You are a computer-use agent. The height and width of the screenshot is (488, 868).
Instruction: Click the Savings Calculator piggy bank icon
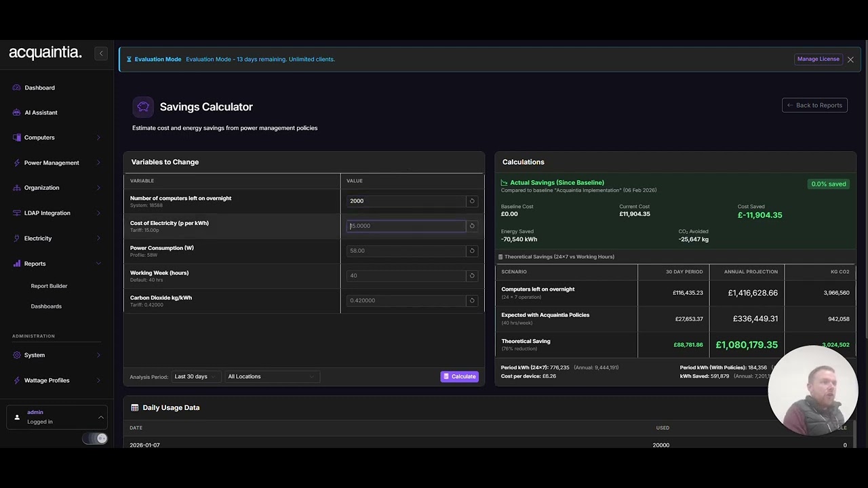coord(143,106)
